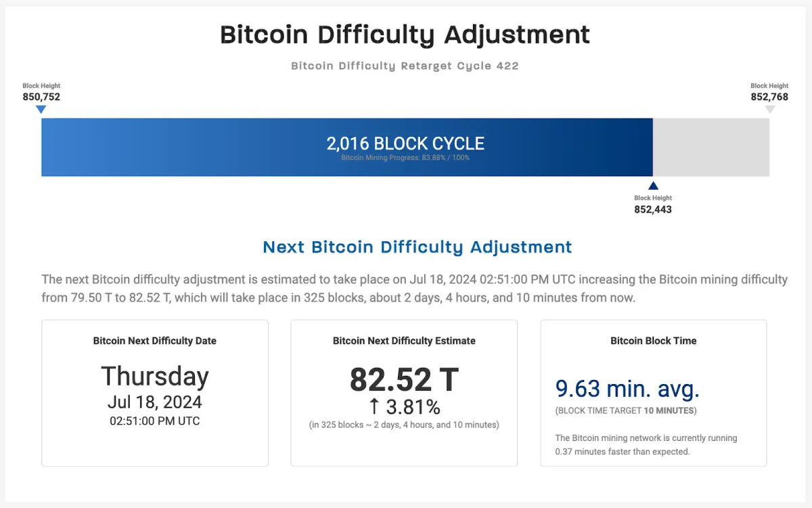The width and height of the screenshot is (812, 508).
Task: Click the Bitcoin Next Difficulty Date card title
Action: (x=155, y=341)
